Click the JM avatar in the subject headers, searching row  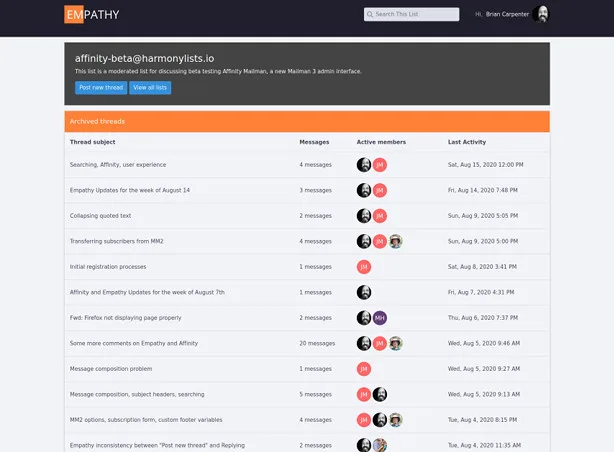click(x=364, y=394)
